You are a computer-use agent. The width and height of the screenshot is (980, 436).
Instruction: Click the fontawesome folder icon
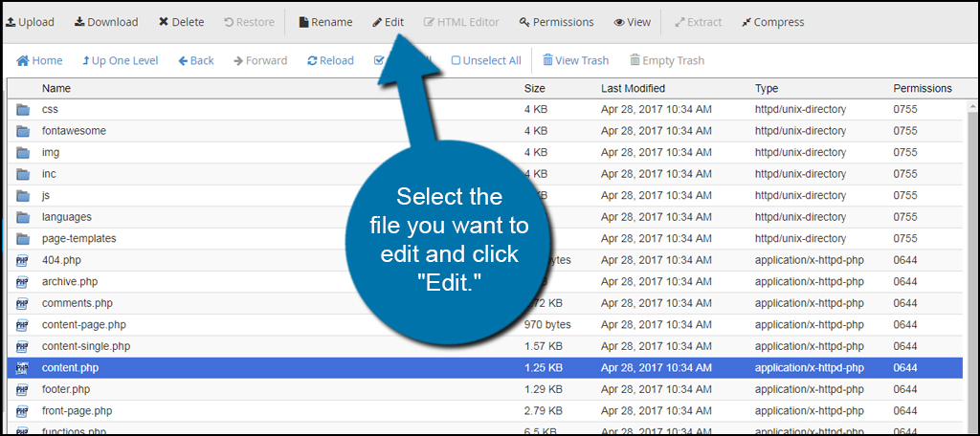click(23, 131)
